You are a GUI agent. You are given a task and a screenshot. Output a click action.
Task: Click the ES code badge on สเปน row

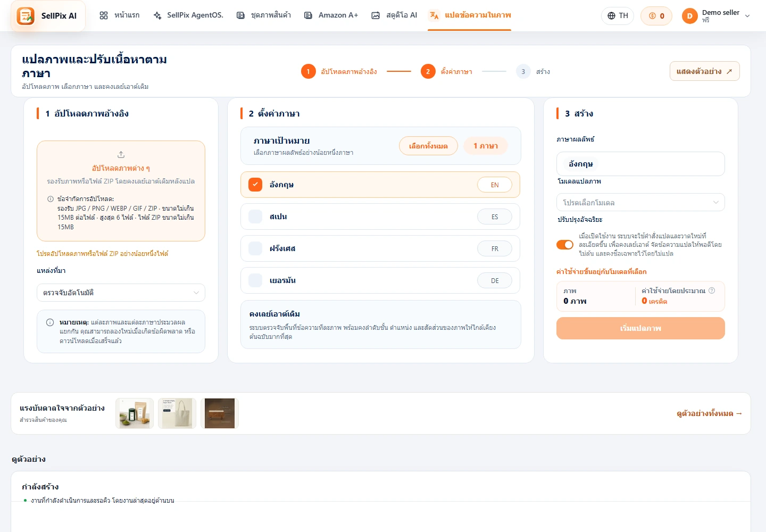point(495,217)
